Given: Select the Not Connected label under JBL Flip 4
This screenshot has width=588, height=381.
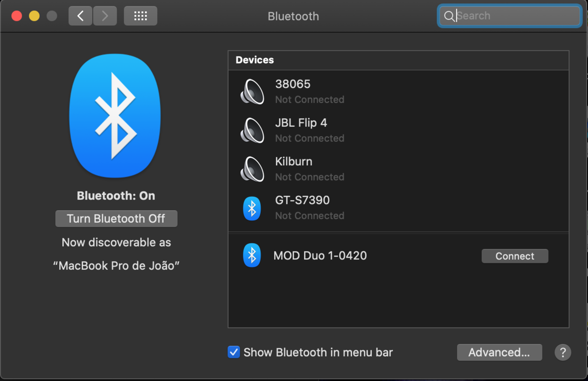Looking at the screenshot, I should (x=309, y=138).
